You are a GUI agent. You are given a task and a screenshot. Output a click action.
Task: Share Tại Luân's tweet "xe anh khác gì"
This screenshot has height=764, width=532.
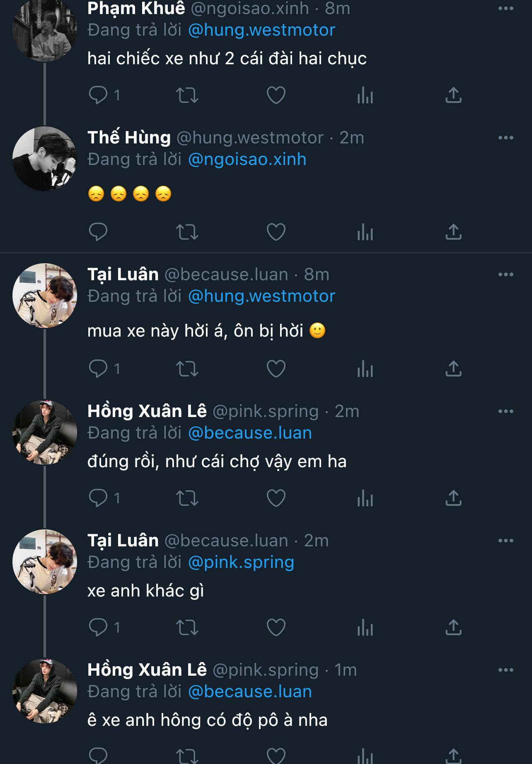tap(453, 628)
